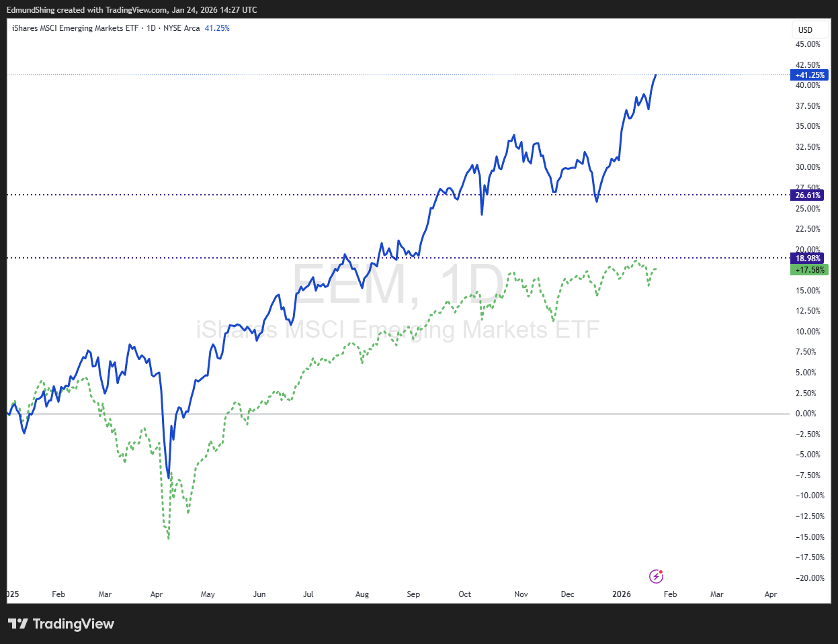Select the iShares MSCI Emerging Markets ETF title
This screenshot has height=644, width=838.
click(74, 28)
